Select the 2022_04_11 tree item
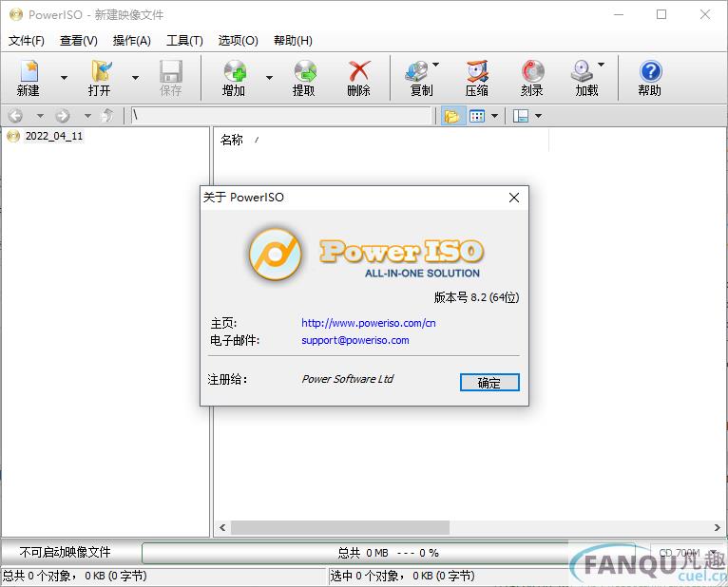The image size is (728, 587). [x=45, y=136]
